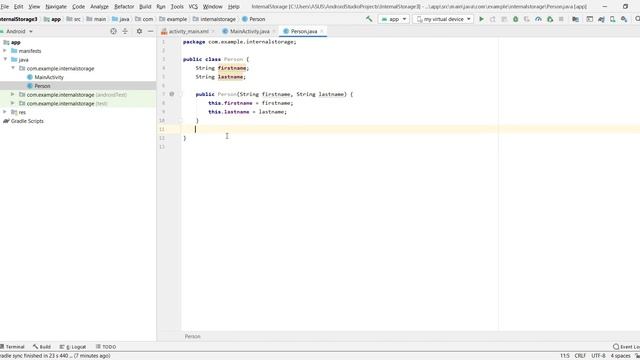Open the my virtual device selector
The image size is (640, 360).
443,19
